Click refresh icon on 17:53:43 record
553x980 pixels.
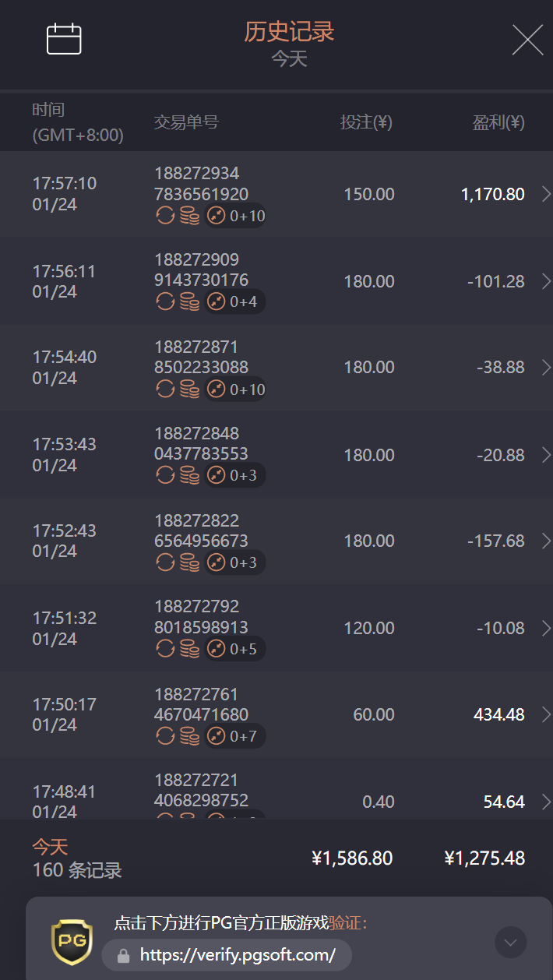point(165,474)
